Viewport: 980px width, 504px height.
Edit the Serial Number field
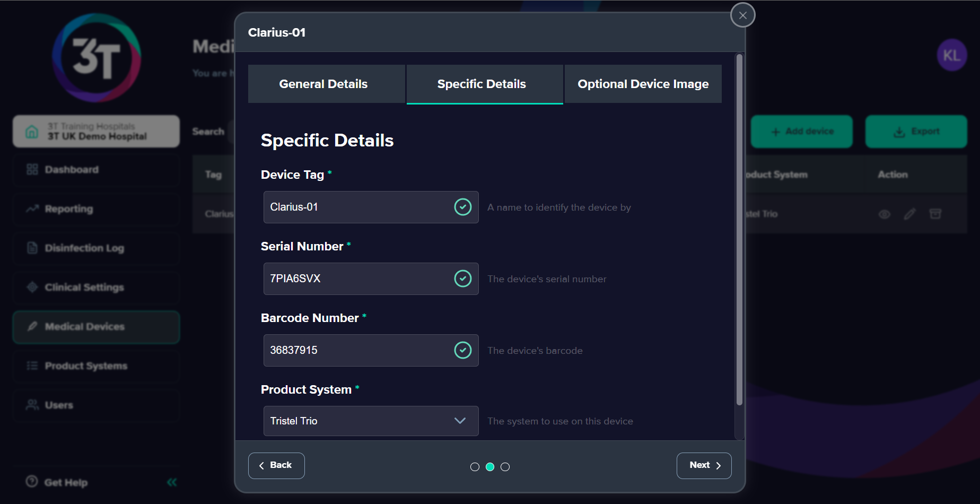tap(371, 279)
